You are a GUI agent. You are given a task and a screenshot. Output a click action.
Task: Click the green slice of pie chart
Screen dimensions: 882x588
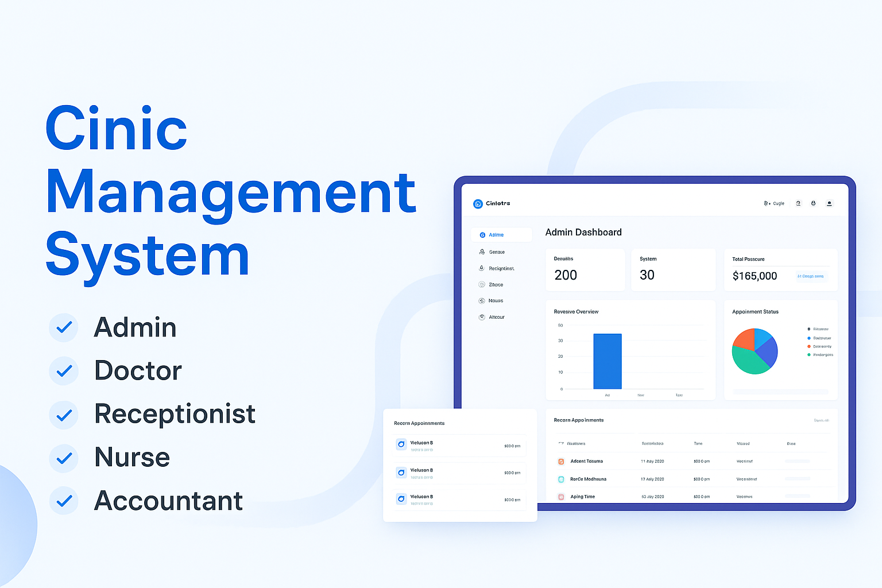(750, 362)
